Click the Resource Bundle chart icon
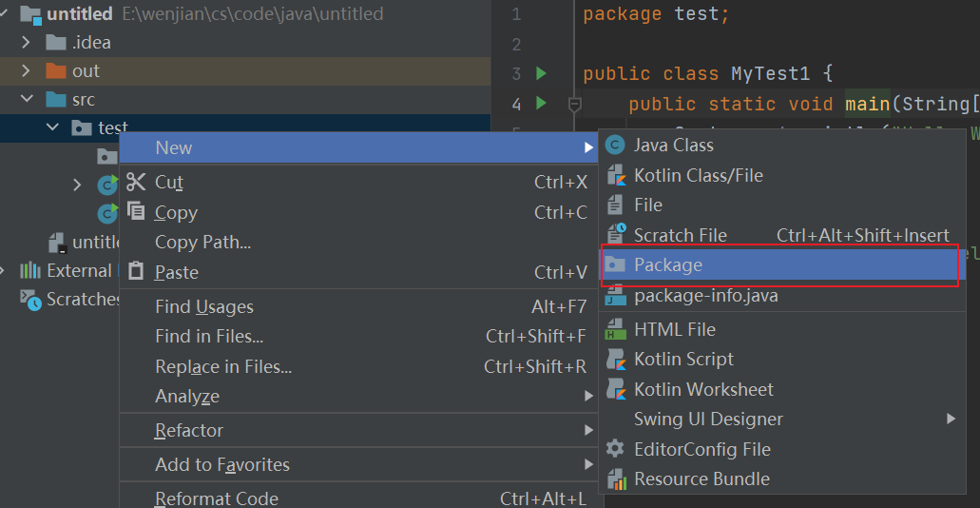The width and height of the screenshot is (980, 508). click(616, 479)
